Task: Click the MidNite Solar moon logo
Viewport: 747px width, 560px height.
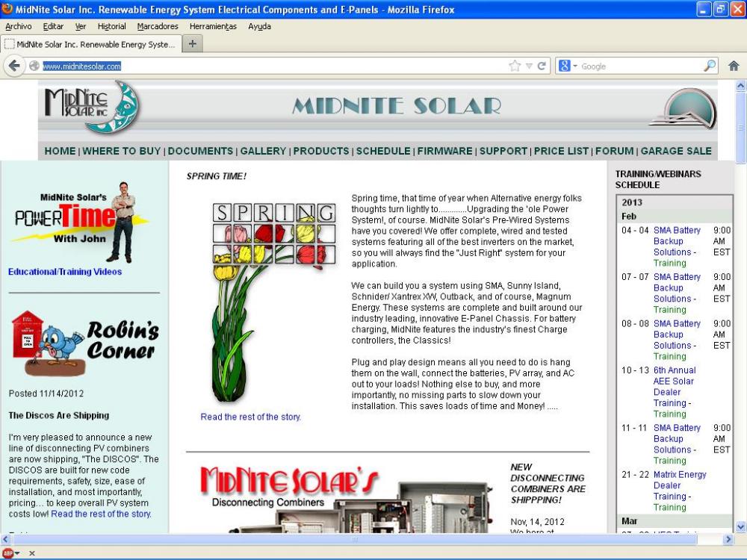Action: tap(91, 107)
